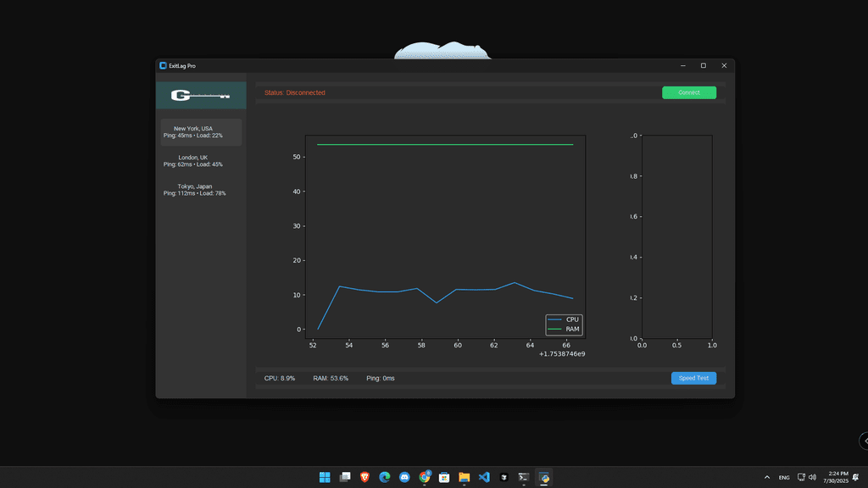Open the clock and date panel
This screenshot has height=488, width=868.
point(836,477)
